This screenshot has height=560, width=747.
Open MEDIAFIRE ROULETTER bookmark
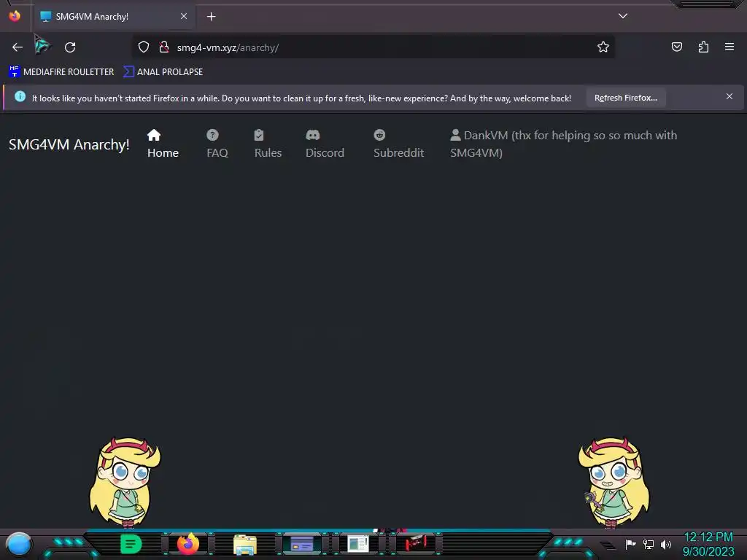(x=61, y=72)
